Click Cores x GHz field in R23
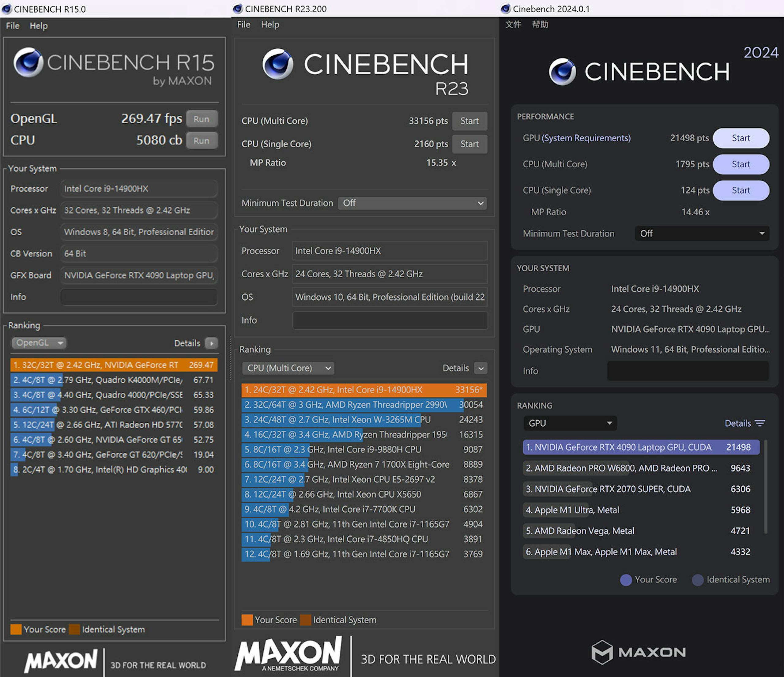Screen dimensions: 784x677 (390, 274)
